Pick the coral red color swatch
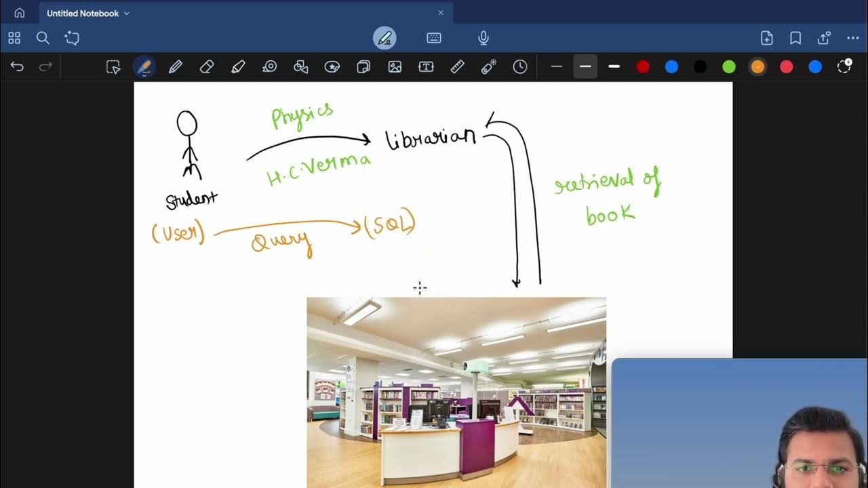This screenshot has height=488, width=868. 787,66
